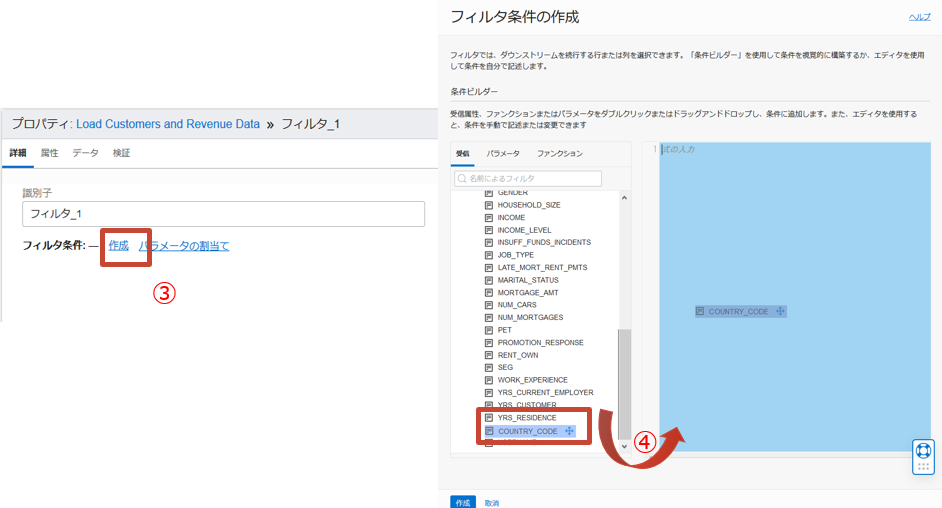
Task: Select PET attribute in the list
Action: (505, 330)
